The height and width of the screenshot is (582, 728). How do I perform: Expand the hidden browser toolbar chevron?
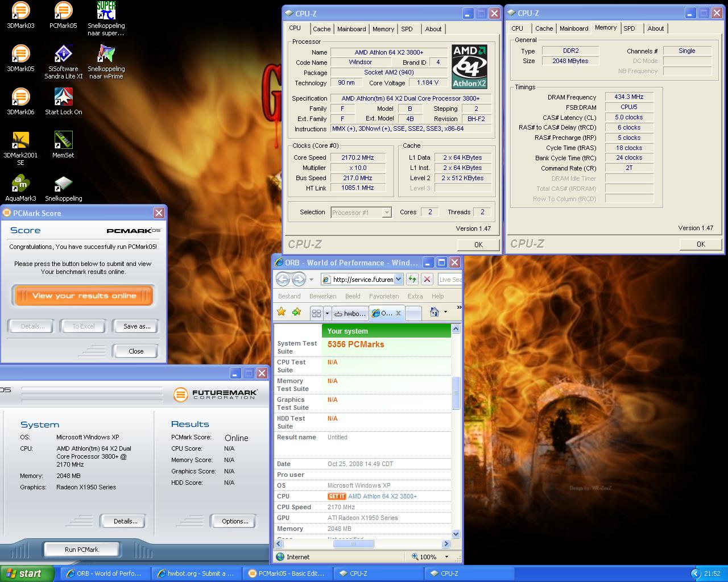click(459, 307)
